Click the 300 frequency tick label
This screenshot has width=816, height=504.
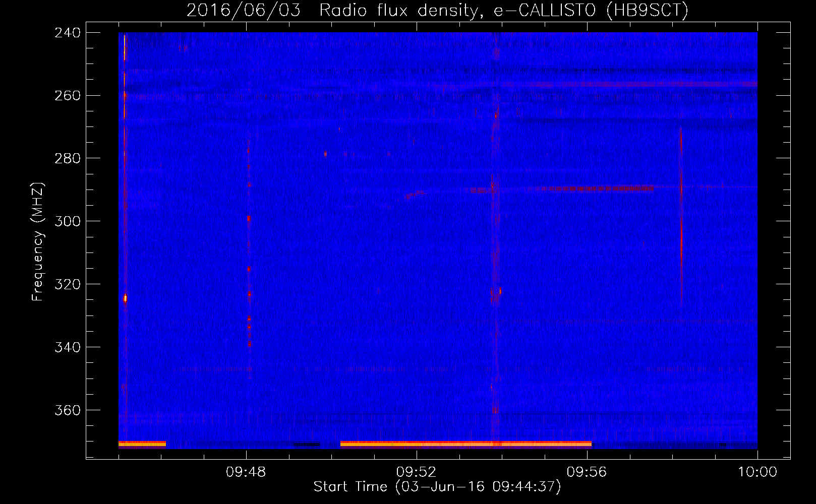pos(68,222)
